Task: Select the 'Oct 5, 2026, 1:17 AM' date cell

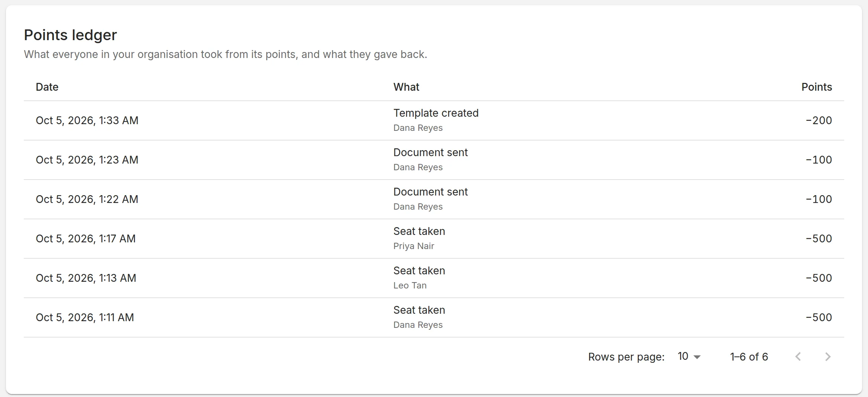Action: pos(86,239)
